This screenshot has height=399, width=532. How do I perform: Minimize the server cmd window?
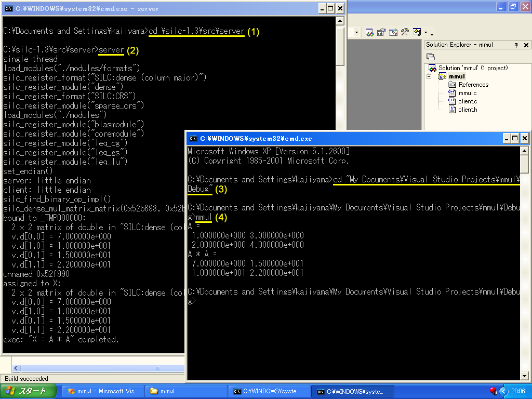[322, 9]
